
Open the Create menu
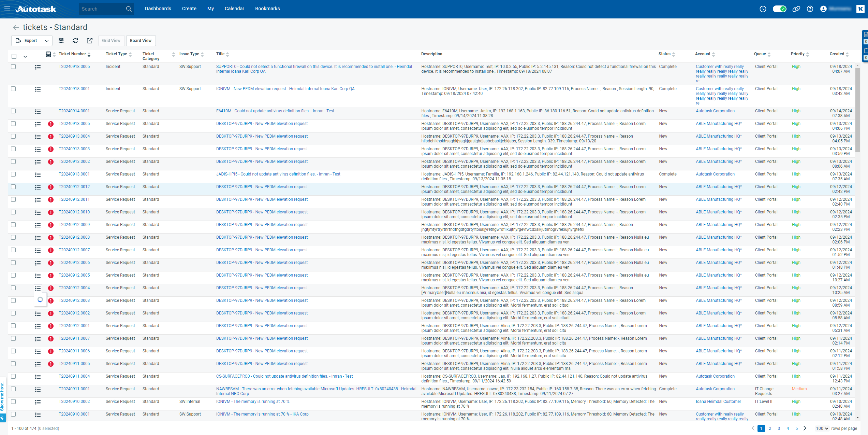pos(189,9)
